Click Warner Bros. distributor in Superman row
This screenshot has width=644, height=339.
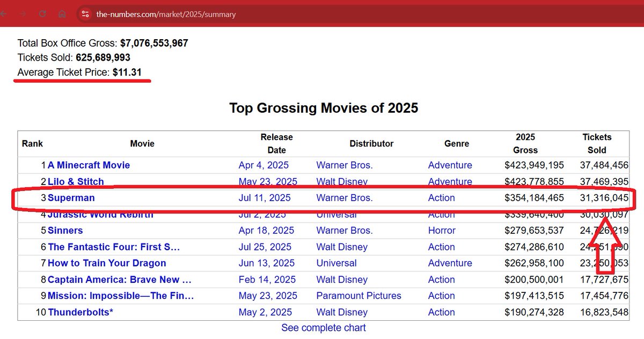pyautogui.click(x=345, y=198)
